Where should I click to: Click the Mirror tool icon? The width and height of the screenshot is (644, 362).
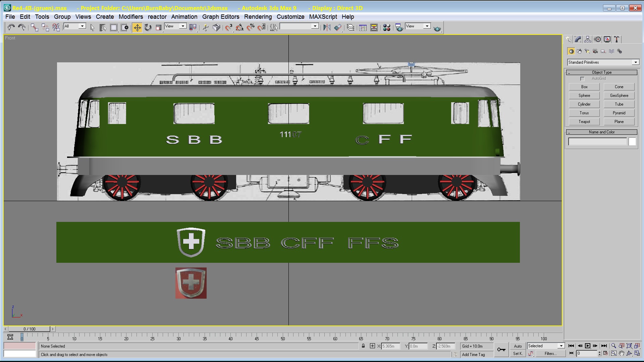coord(327,27)
